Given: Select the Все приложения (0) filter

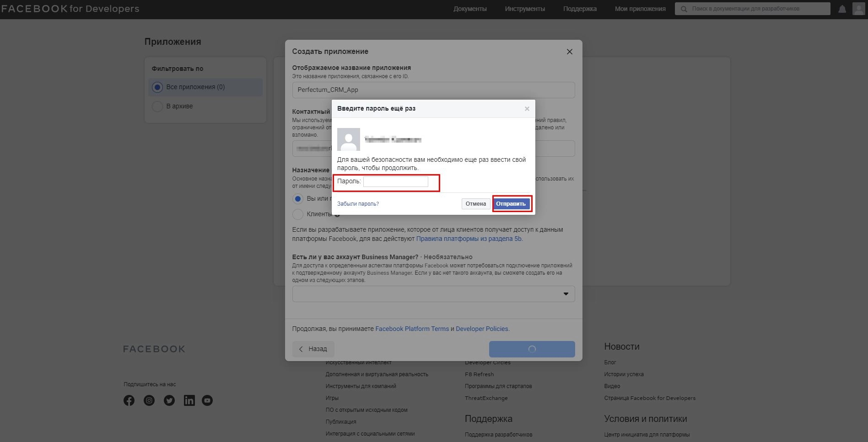Looking at the screenshot, I should pyautogui.click(x=205, y=87).
